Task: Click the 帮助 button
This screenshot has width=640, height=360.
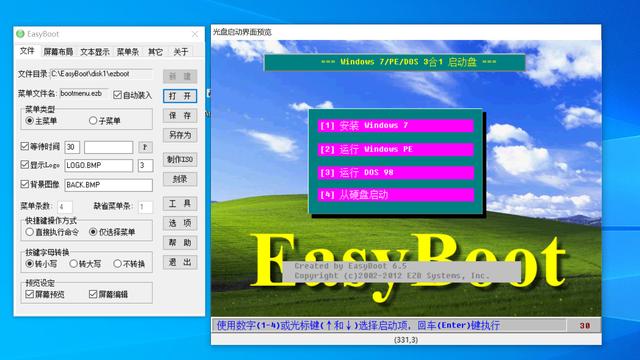Action: tap(180, 242)
